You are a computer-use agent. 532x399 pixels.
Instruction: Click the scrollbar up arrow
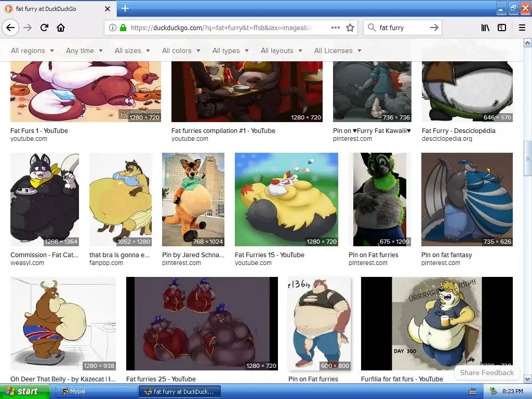coord(527,43)
